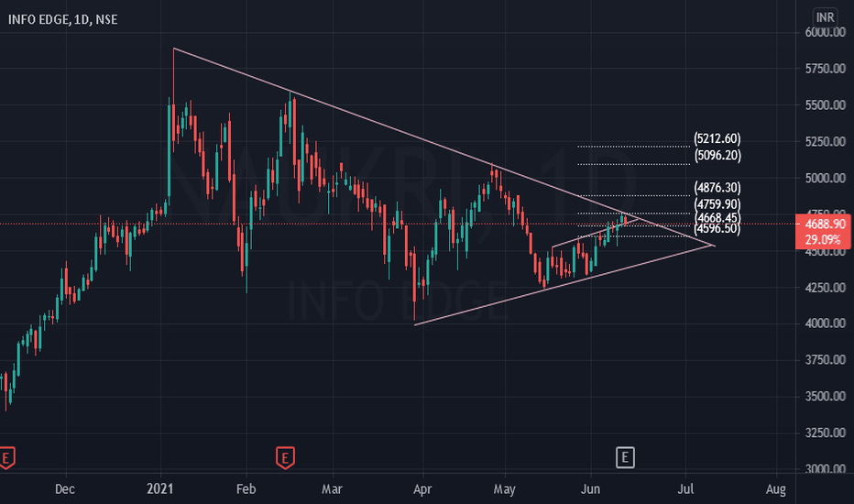This screenshot has width=854, height=504.
Task: Click the 5500.00 price axis label
Action: point(825,105)
